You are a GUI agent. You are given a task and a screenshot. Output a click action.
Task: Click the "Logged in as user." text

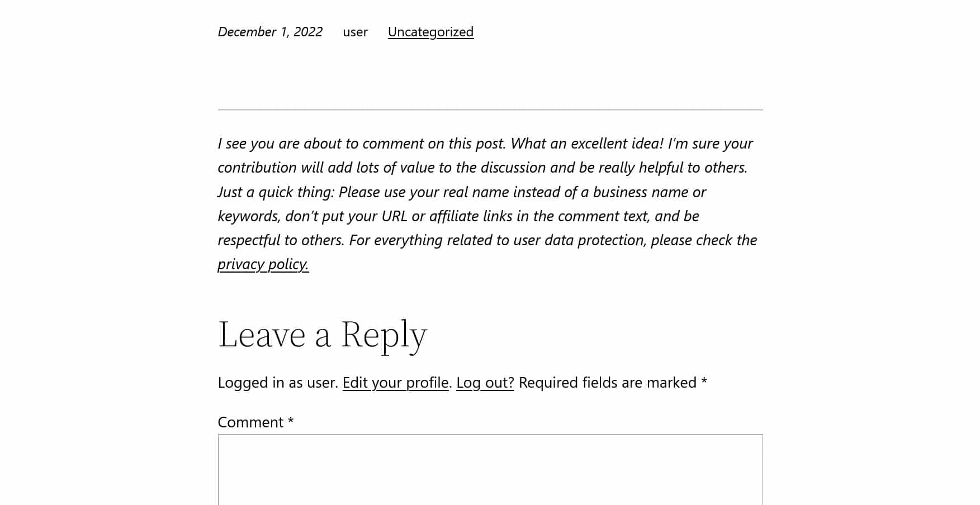tap(278, 383)
